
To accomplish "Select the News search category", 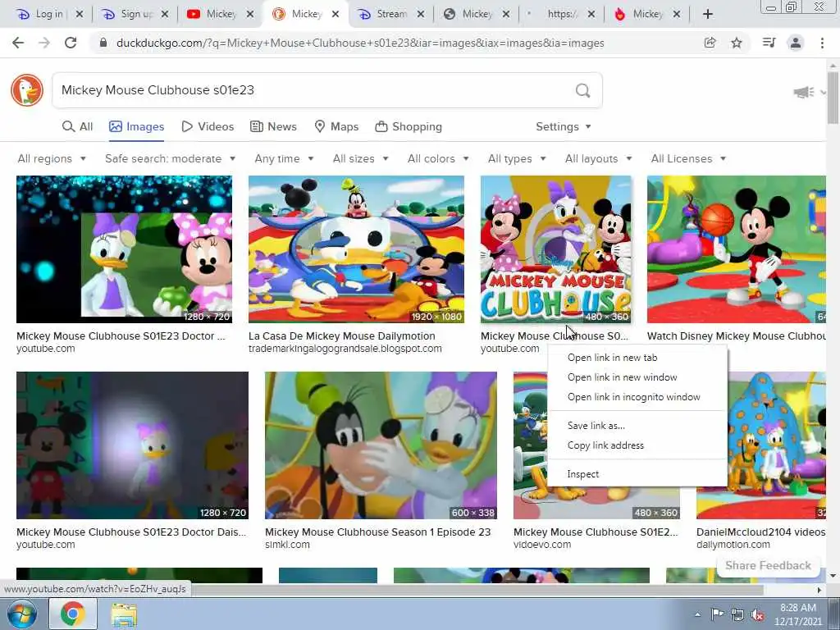I will pyautogui.click(x=273, y=126).
